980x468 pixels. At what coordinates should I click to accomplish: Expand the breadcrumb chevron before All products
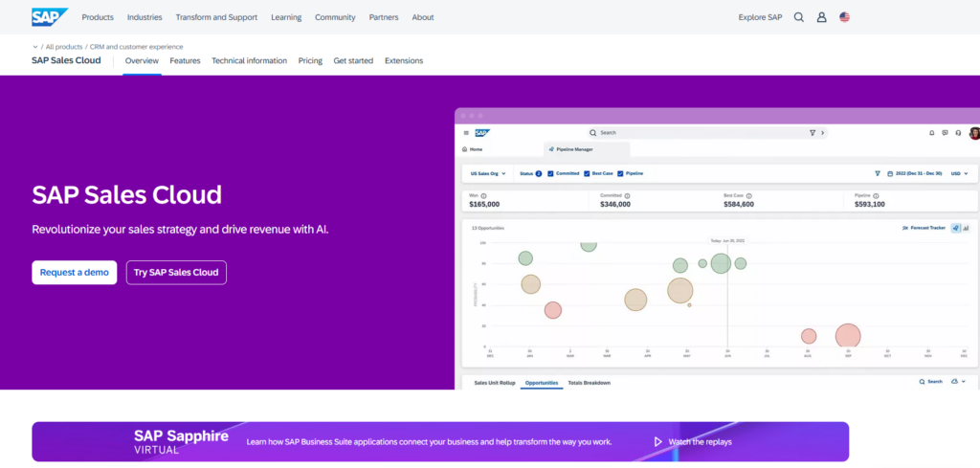pos(35,47)
